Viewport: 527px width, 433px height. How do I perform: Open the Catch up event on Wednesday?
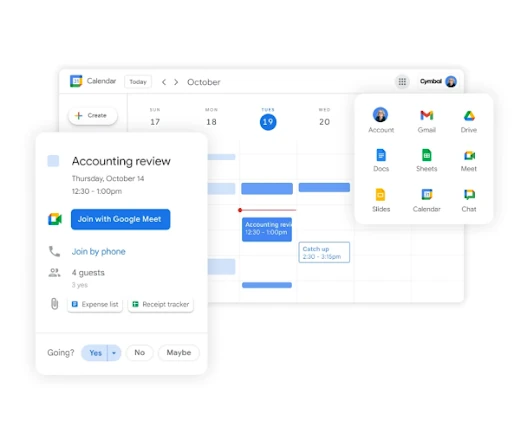[x=324, y=252]
